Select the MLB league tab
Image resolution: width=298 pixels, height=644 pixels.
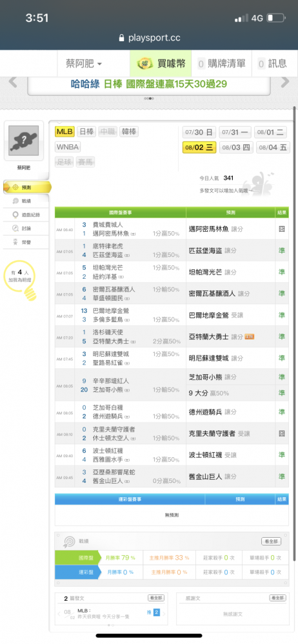[x=65, y=132]
